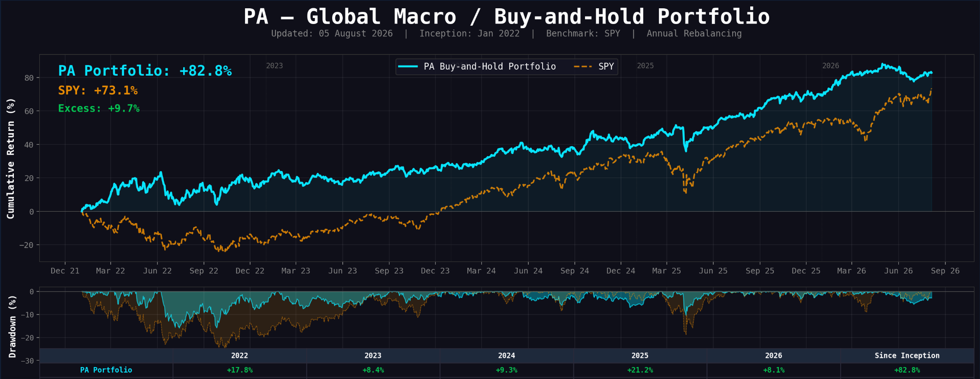Click the "Sep 25" x-axis tick label
980x379 pixels.
pos(760,271)
